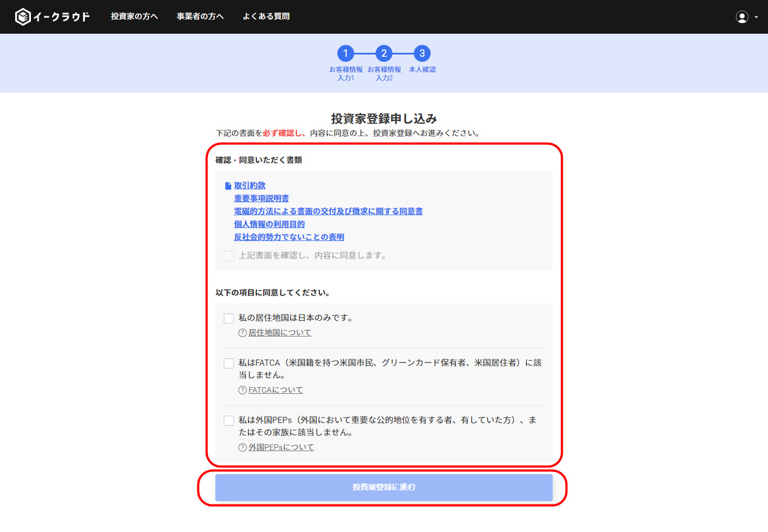Check the 上記書面を確認し agreement checkbox
Screen dimensions: 768x532
coord(228,256)
